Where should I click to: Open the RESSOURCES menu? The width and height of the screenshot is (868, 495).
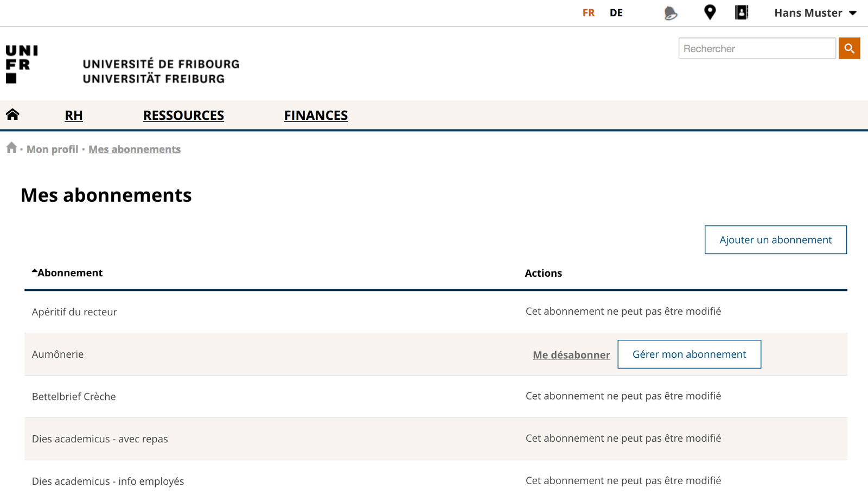pos(183,116)
